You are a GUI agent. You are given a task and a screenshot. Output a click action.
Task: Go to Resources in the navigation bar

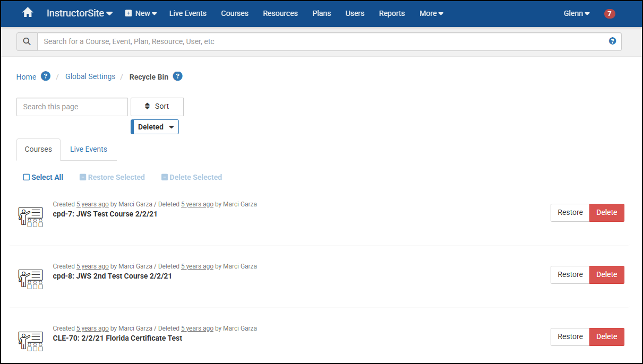click(x=280, y=13)
